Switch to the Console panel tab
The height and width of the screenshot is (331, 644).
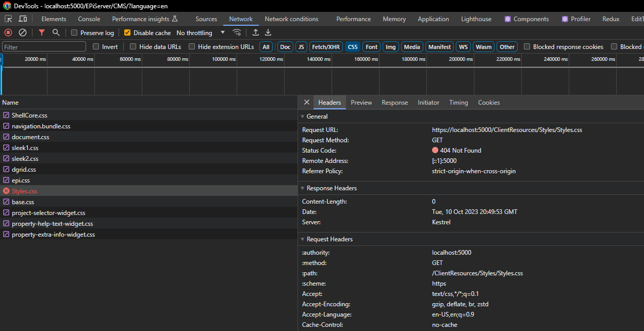tap(89, 19)
